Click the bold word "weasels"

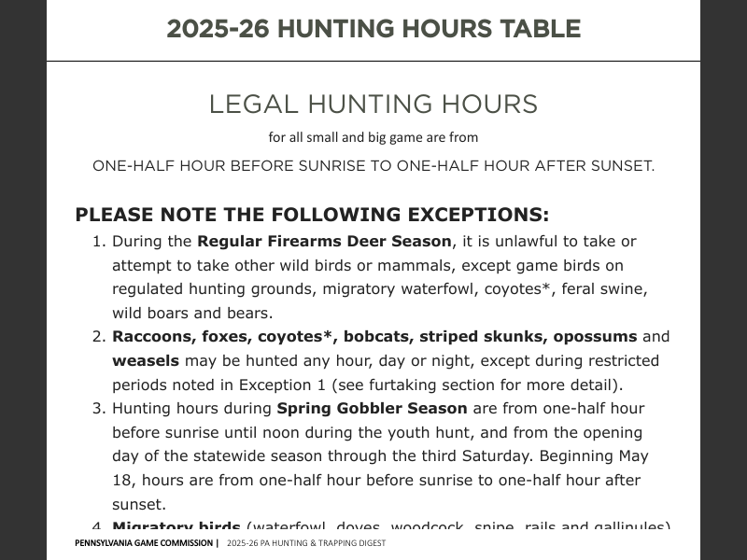(146, 360)
